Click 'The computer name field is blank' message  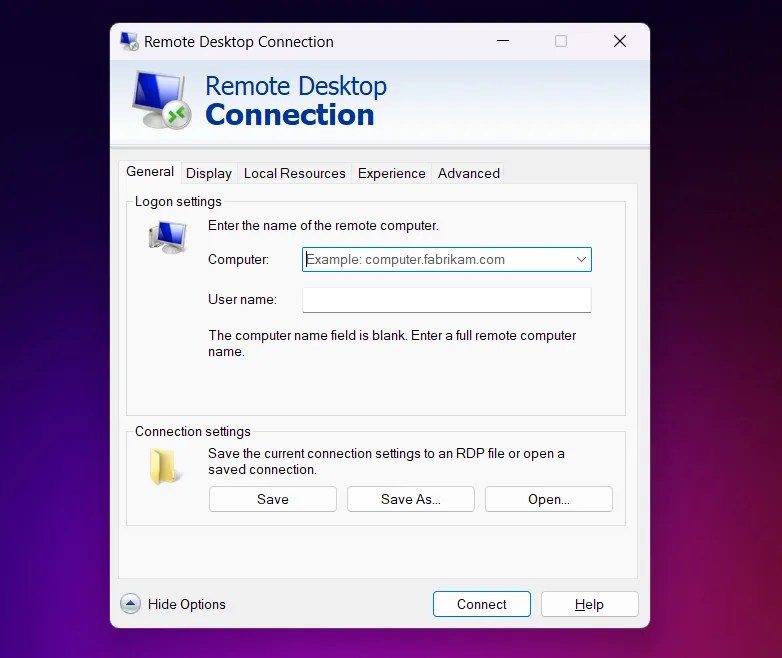pyautogui.click(x=392, y=343)
